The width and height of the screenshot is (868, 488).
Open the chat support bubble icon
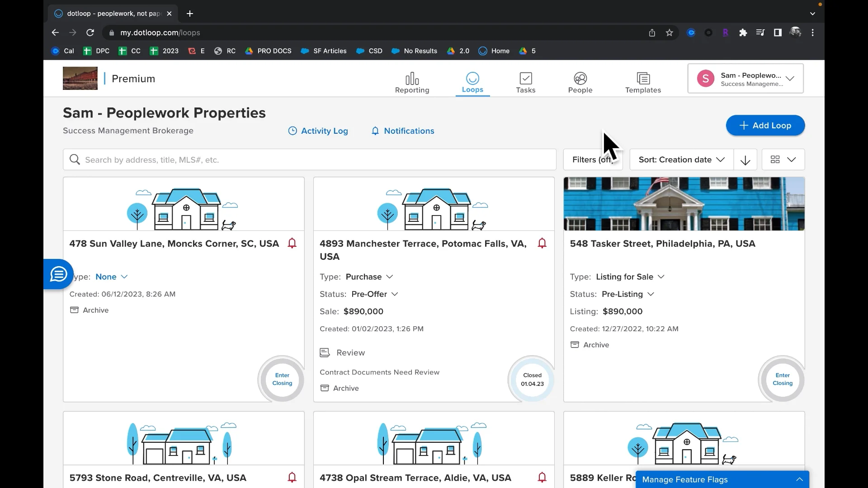click(59, 274)
